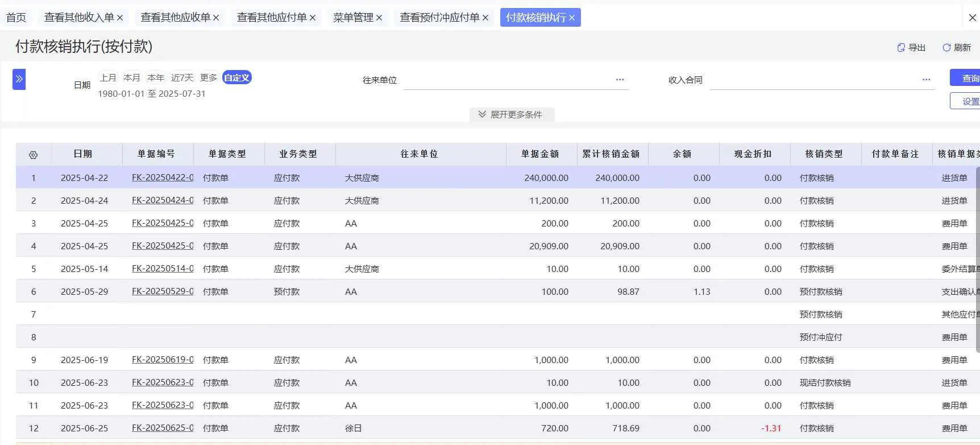Open link FK-20250619-0 in row 9

pos(163,360)
